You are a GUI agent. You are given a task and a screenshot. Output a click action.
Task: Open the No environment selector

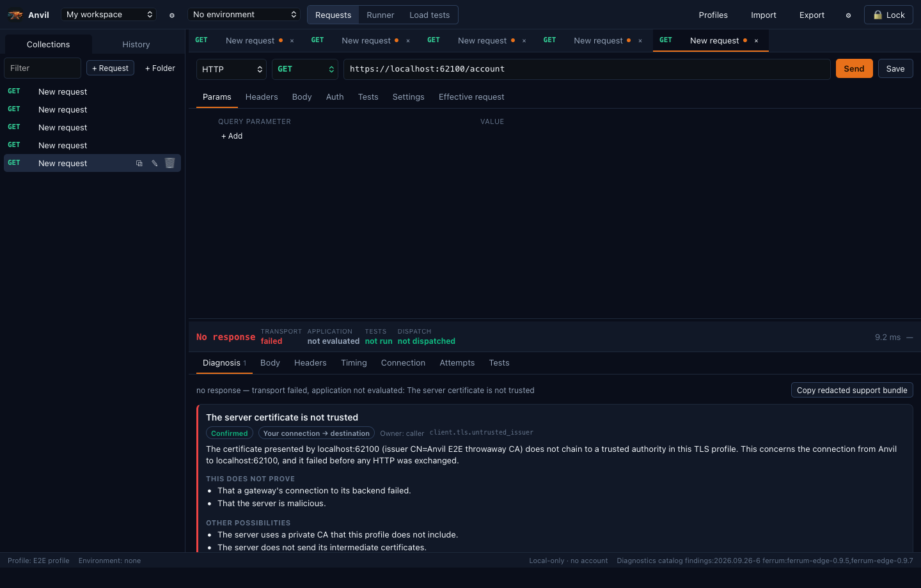tap(244, 15)
